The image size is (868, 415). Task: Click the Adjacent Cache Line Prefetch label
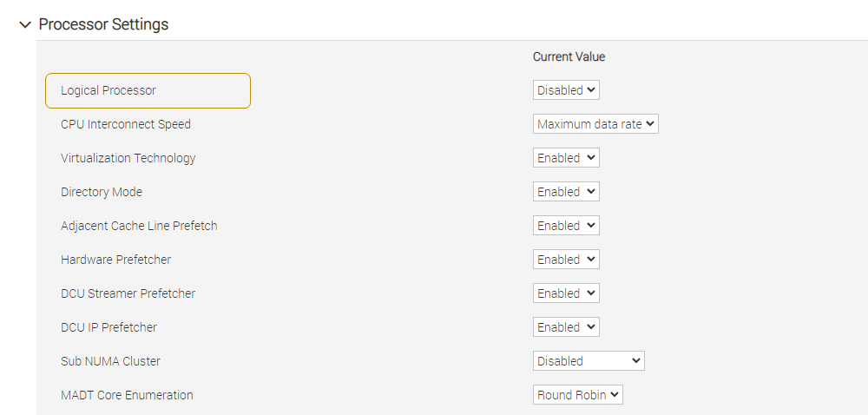139,226
